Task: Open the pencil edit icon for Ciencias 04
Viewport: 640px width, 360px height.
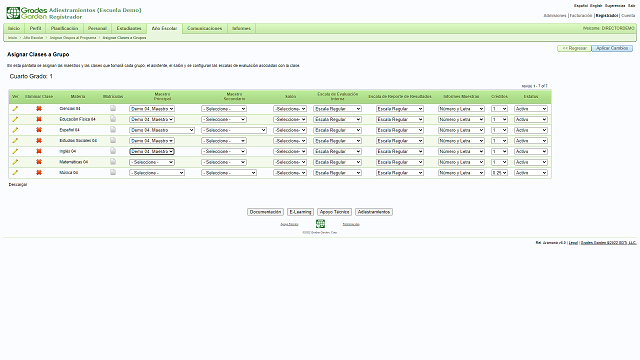Action: [15, 109]
